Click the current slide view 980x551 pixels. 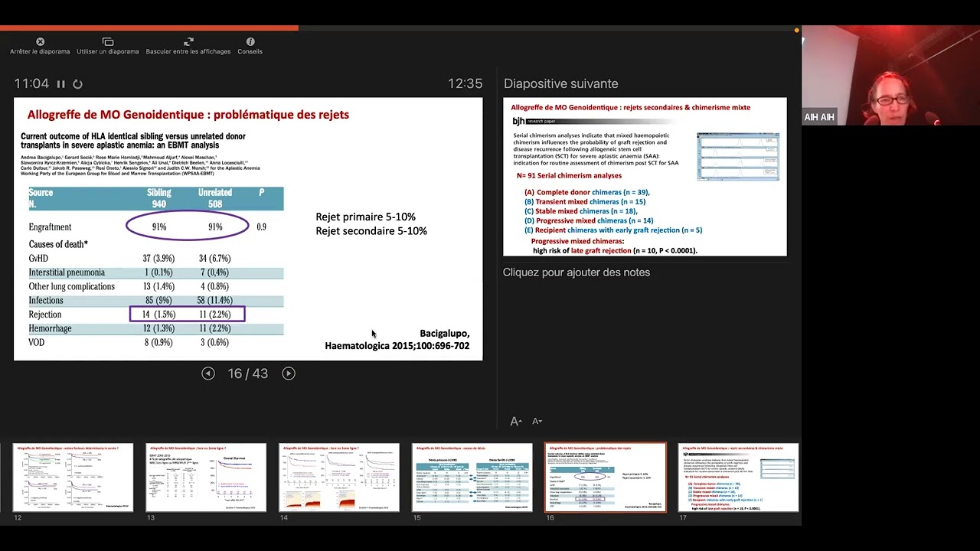(248, 229)
